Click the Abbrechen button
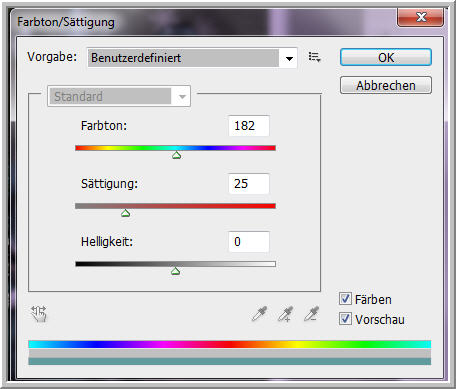This screenshot has width=456, height=389. pos(386,85)
